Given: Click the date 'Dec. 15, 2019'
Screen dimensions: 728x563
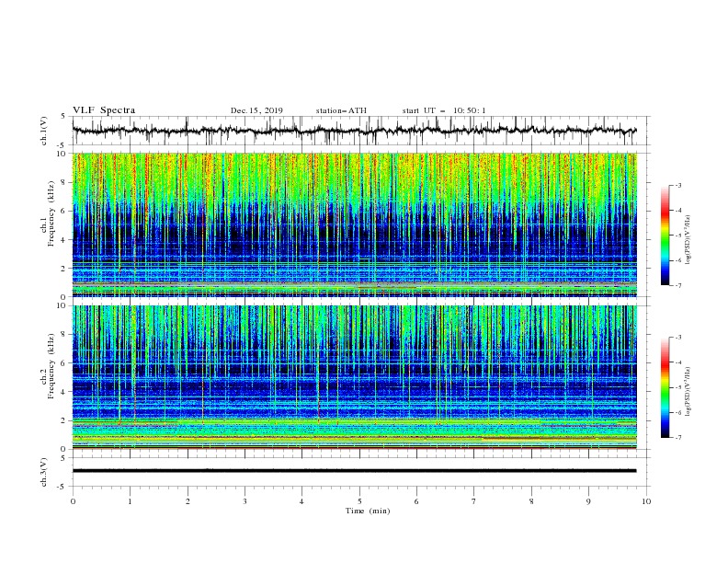Looking at the screenshot, I should click(x=256, y=110).
